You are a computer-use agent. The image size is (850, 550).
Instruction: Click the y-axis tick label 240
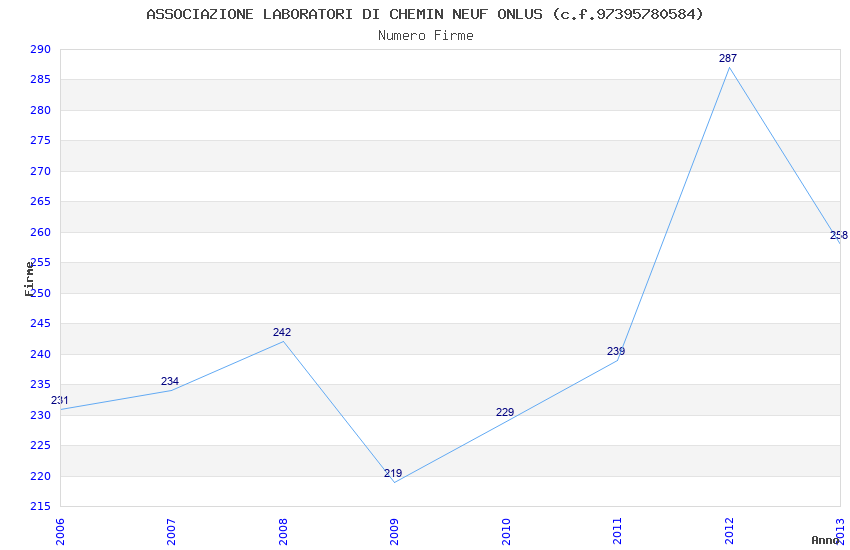pyautogui.click(x=40, y=354)
